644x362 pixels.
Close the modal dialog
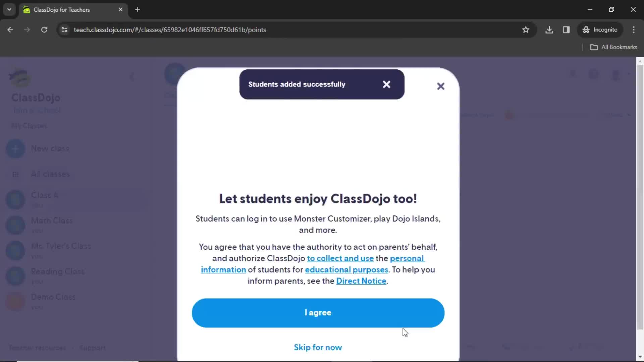(440, 86)
